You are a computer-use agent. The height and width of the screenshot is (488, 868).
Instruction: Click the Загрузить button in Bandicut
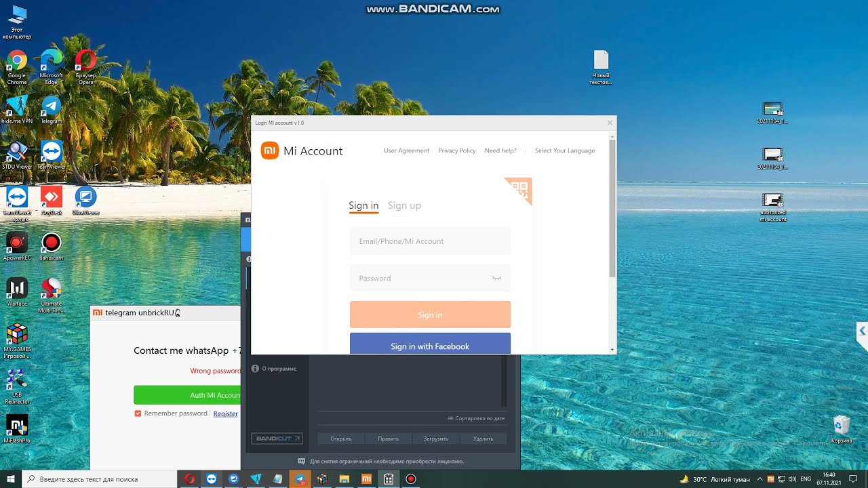tap(435, 439)
